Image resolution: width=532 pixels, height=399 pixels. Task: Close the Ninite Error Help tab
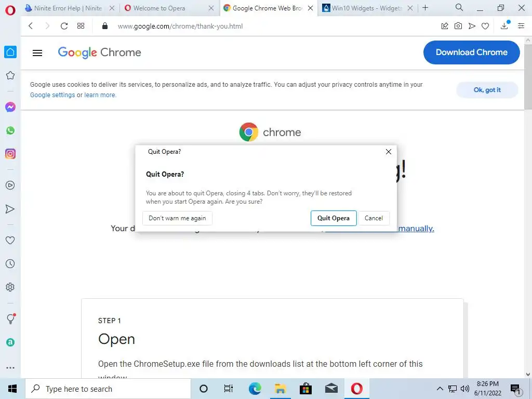112,8
